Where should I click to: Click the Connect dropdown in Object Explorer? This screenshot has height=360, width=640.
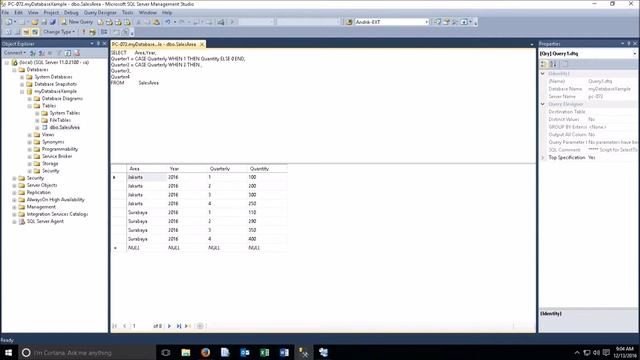[15, 53]
